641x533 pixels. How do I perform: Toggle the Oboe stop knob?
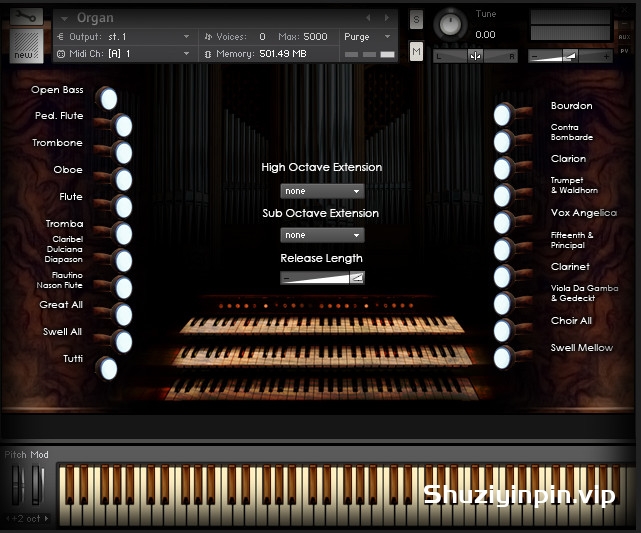(x=123, y=180)
